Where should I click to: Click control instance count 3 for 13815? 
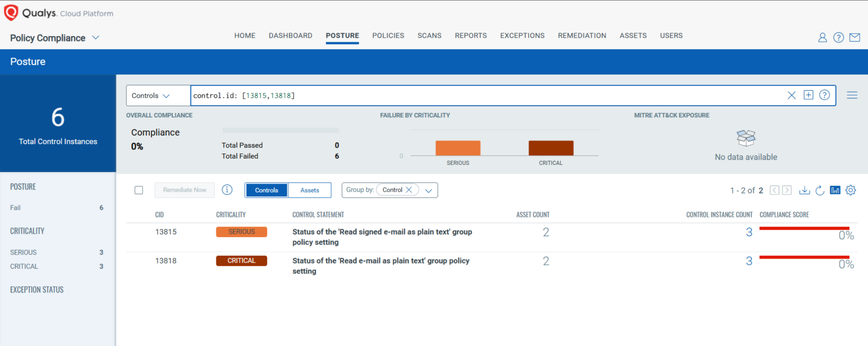pyautogui.click(x=749, y=232)
